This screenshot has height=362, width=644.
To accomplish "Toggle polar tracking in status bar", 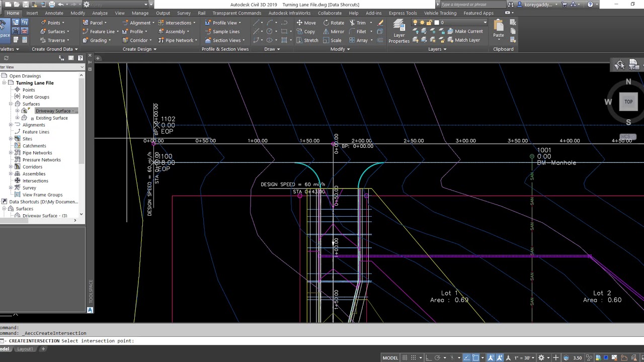I will coord(437,357).
